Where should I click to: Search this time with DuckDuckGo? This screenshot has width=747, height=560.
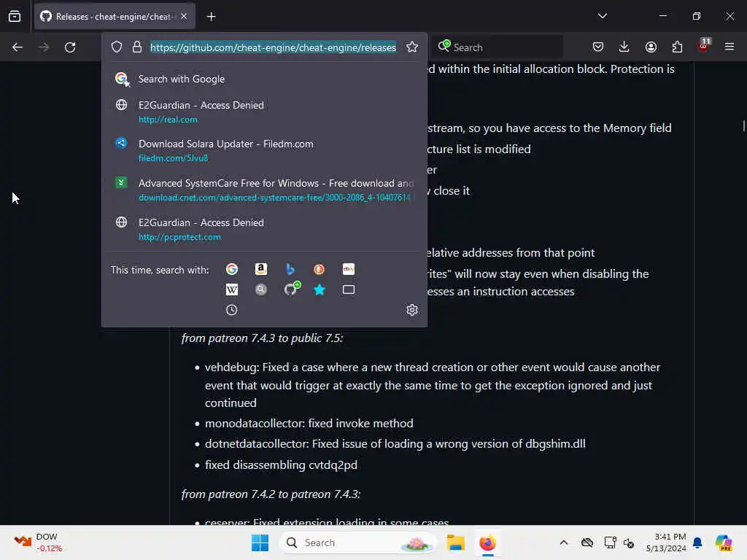320,270
